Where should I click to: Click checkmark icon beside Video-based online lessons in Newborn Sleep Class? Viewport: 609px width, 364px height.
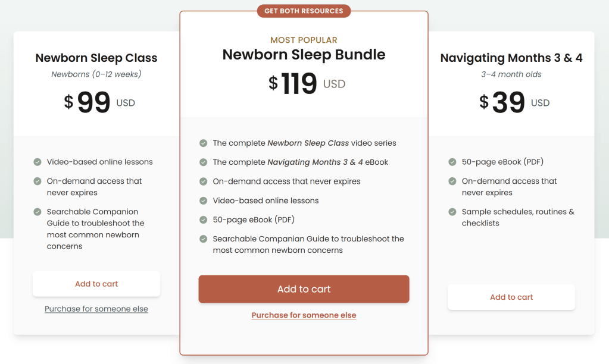pyautogui.click(x=38, y=162)
